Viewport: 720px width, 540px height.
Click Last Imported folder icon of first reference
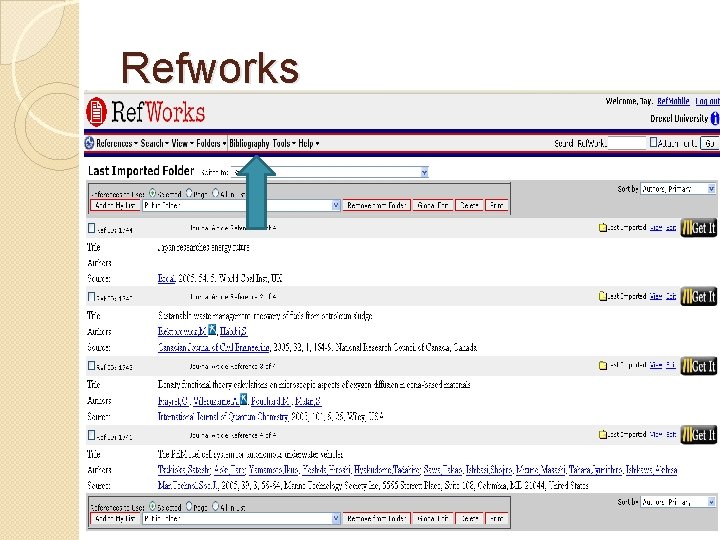coord(603,227)
